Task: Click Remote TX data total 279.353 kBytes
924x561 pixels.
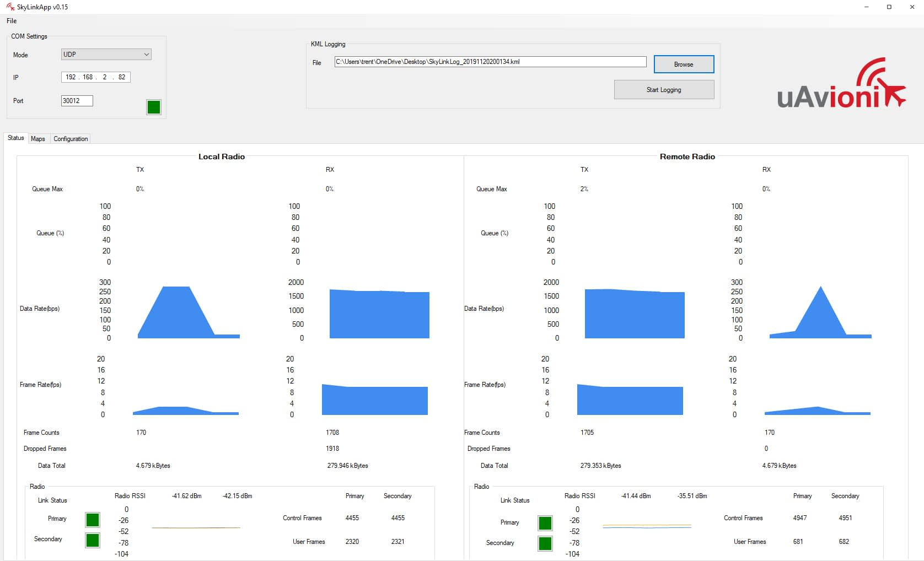Action: click(x=601, y=466)
